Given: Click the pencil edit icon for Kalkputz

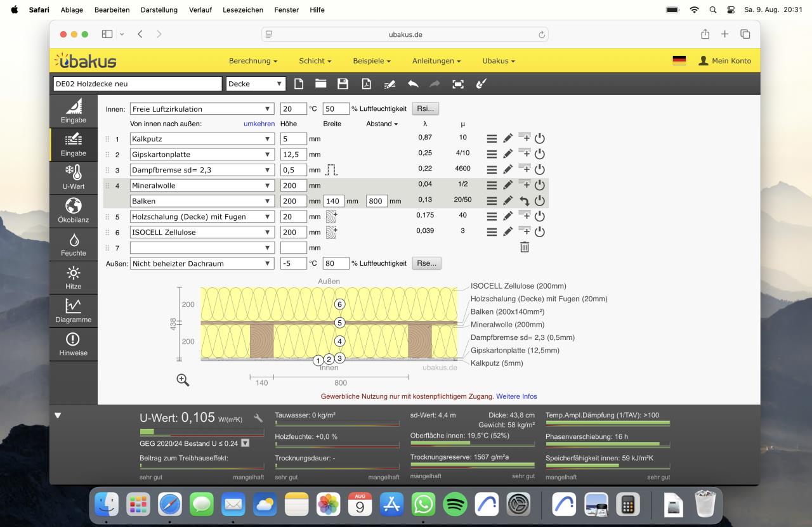Looking at the screenshot, I should pos(507,138).
